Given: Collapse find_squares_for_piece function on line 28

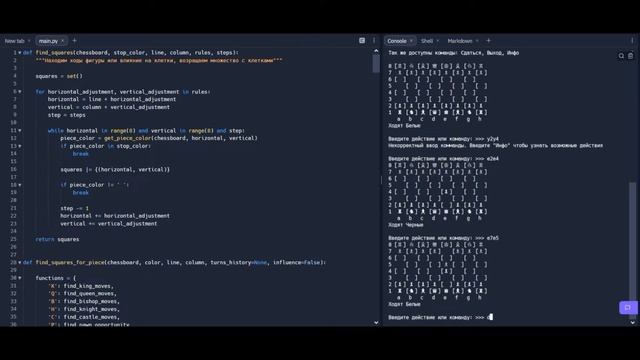Looking at the screenshot, I should 20,262.
